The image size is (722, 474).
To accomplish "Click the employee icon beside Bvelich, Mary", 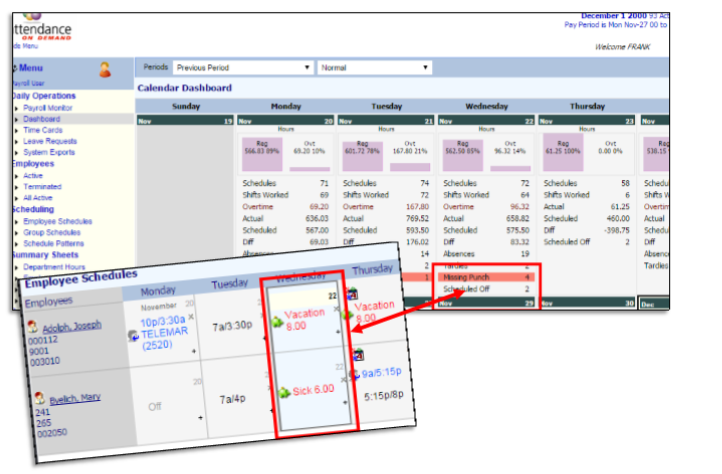I will (40, 398).
